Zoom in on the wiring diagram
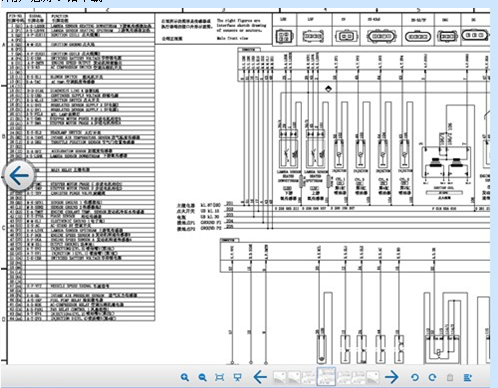Image resolution: width=498 pixels, height=388 pixels. coord(185,377)
